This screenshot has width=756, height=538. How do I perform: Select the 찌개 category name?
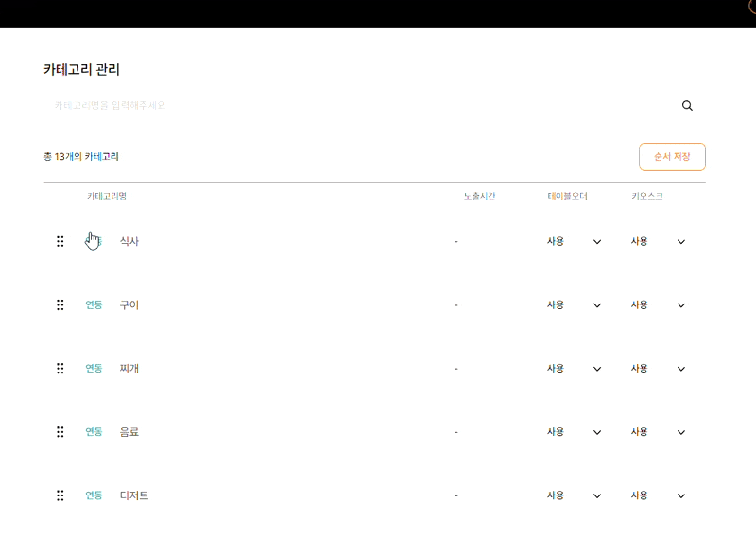click(129, 369)
